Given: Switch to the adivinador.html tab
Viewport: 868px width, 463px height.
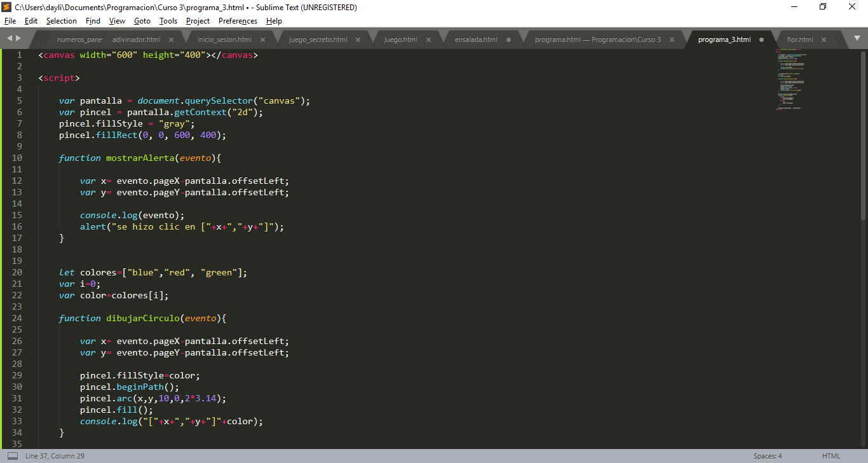Looking at the screenshot, I should (x=136, y=39).
